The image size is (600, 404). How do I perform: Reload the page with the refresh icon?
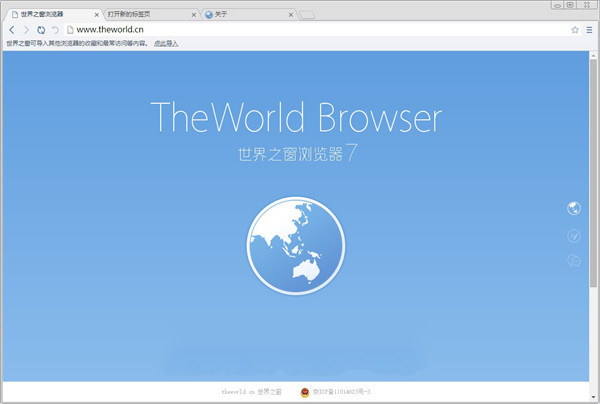click(x=41, y=30)
